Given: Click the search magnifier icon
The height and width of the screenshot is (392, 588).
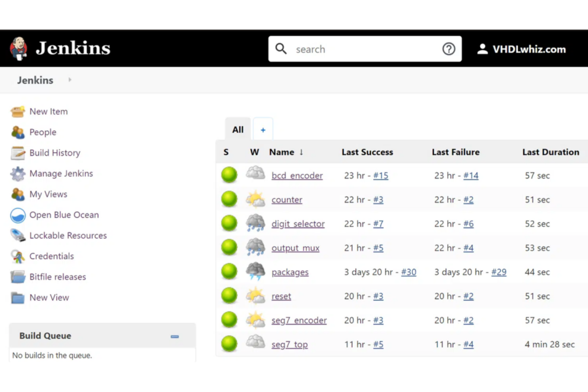Looking at the screenshot, I should 281,49.
